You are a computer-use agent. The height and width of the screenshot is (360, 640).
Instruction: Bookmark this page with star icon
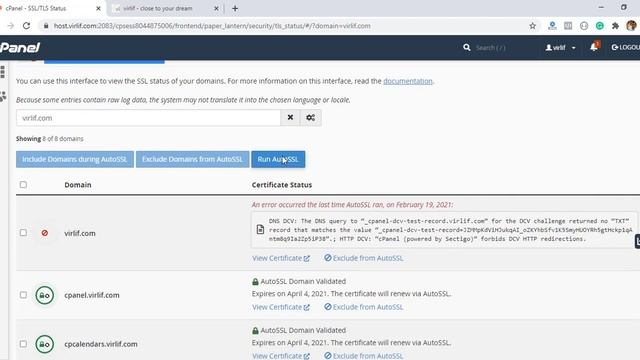click(532, 26)
